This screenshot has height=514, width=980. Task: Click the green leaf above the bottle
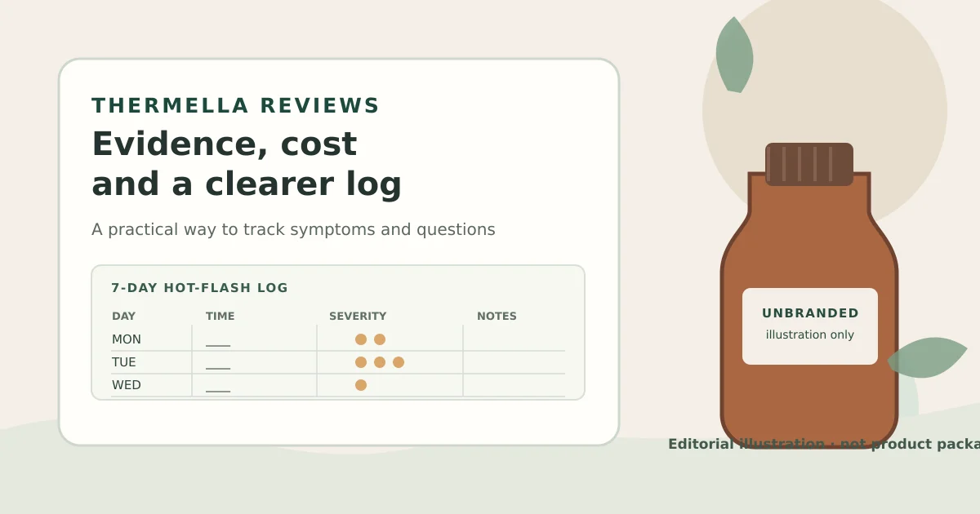click(x=734, y=55)
